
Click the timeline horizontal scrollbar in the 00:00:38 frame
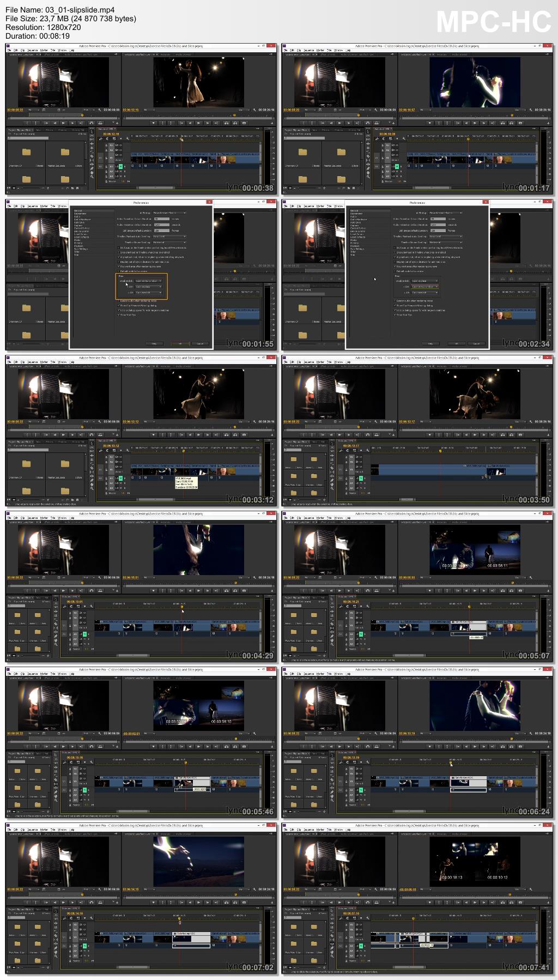156,187
